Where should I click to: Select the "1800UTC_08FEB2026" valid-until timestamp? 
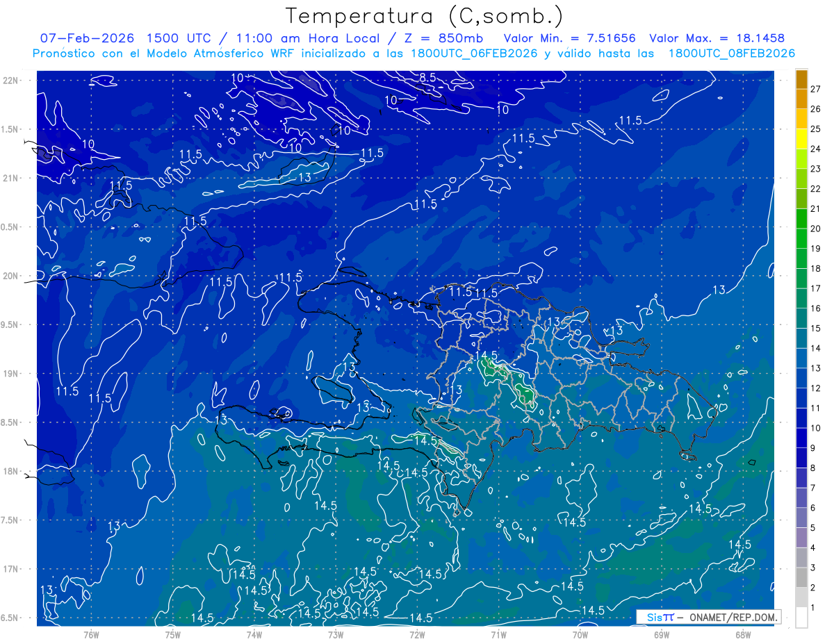click(x=732, y=53)
